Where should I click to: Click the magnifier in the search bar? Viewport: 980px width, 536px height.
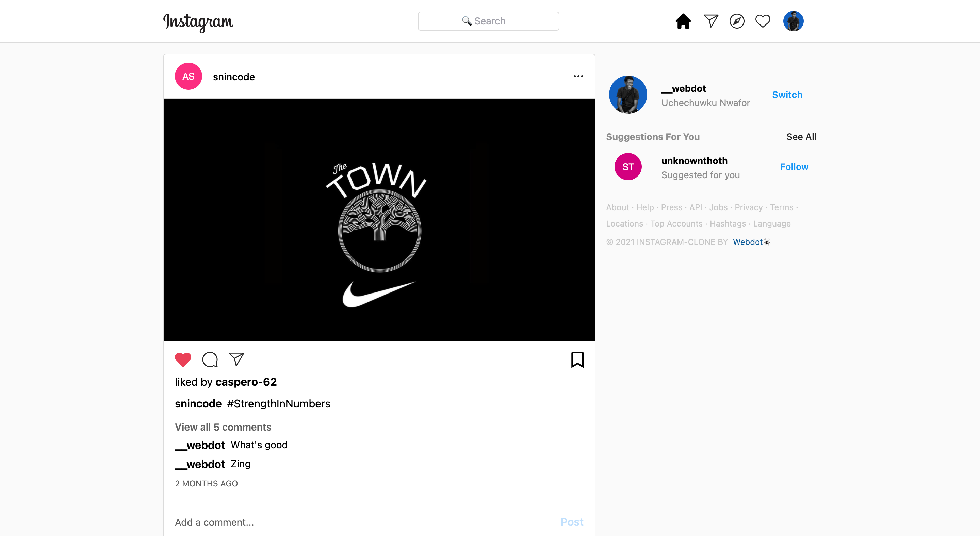[x=467, y=21]
